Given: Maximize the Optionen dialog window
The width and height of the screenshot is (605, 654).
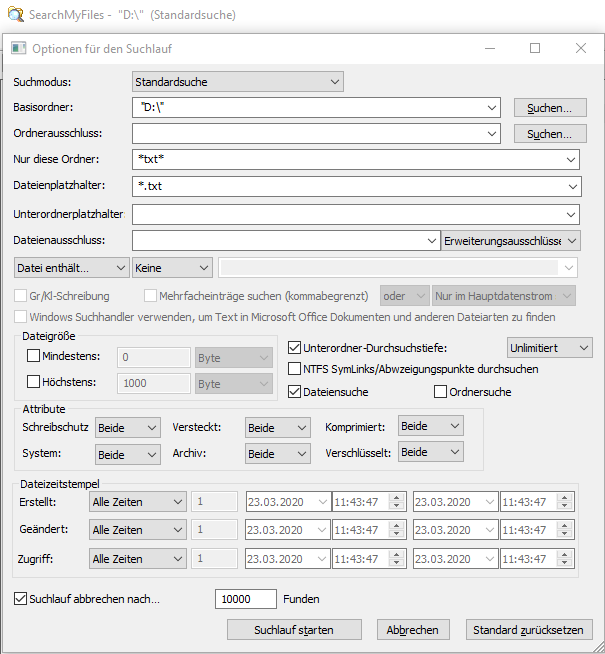Looking at the screenshot, I should pos(535,48).
